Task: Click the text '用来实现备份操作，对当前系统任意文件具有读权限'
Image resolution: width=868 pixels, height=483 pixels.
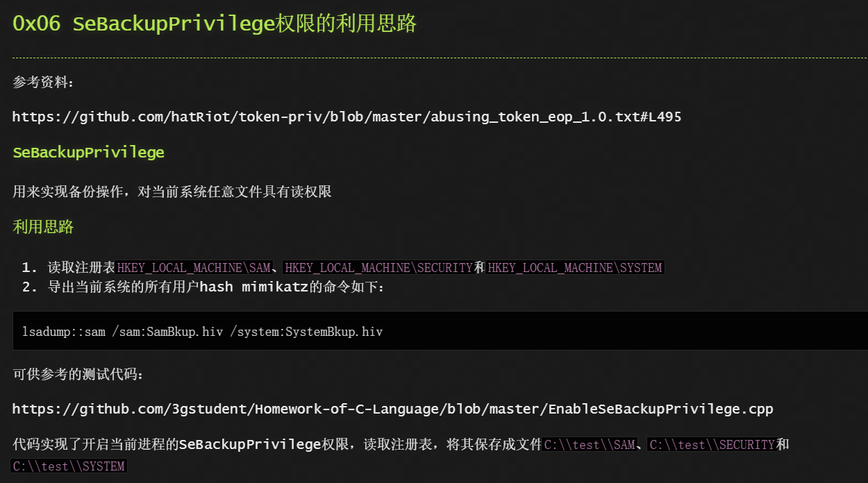Action: 172,191
